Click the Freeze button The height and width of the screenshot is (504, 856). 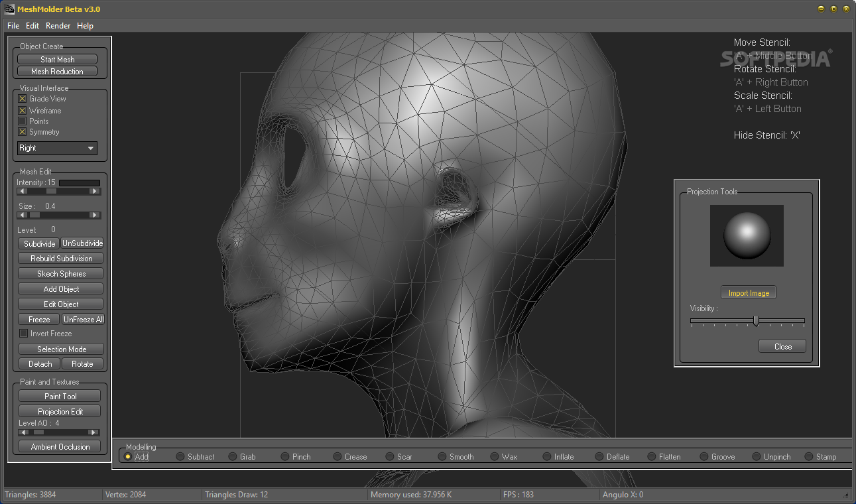point(39,320)
